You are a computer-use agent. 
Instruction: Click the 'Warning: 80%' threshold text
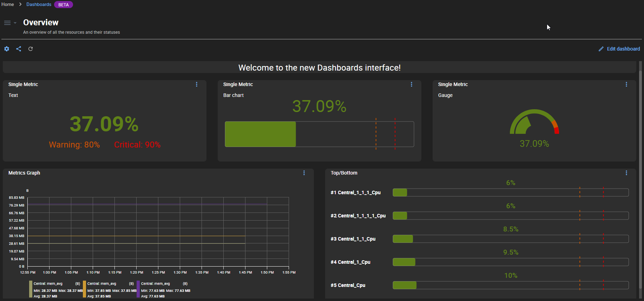[x=74, y=145]
